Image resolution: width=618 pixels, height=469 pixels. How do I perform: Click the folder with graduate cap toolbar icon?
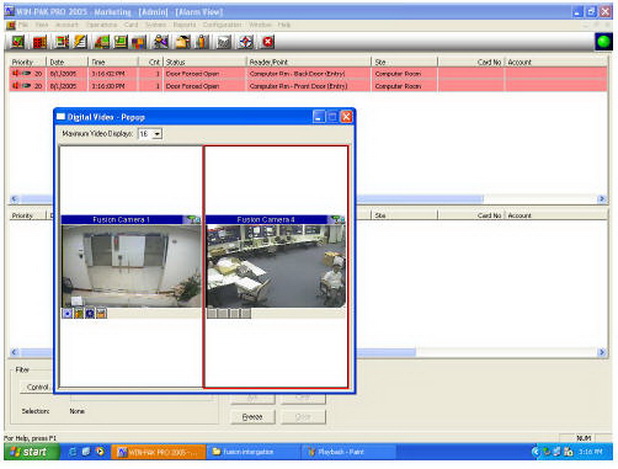click(x=182, y=42)
